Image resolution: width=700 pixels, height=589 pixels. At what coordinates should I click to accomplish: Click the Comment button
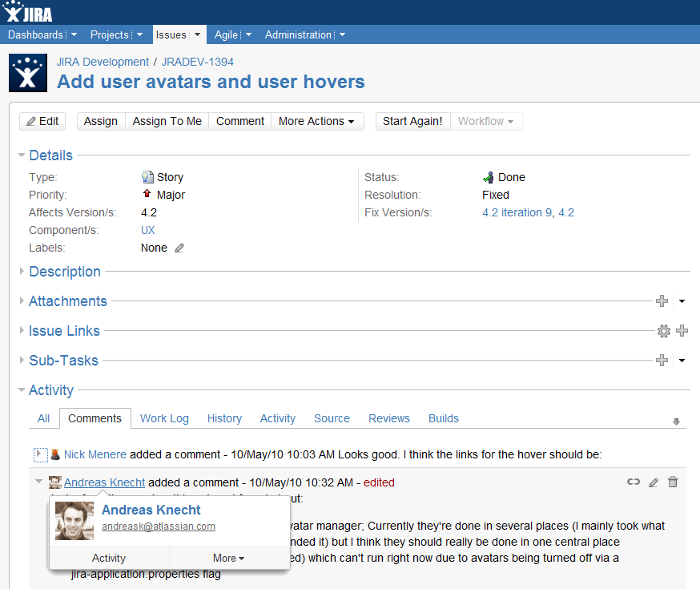[240, 122]
